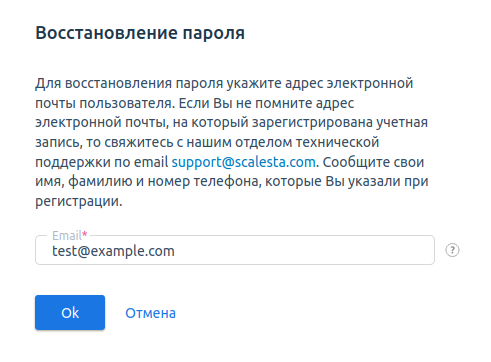Click the first line of description text
The width and height of the screenshot is (491, 362).
pyautogui.click(x=224, y=83)
